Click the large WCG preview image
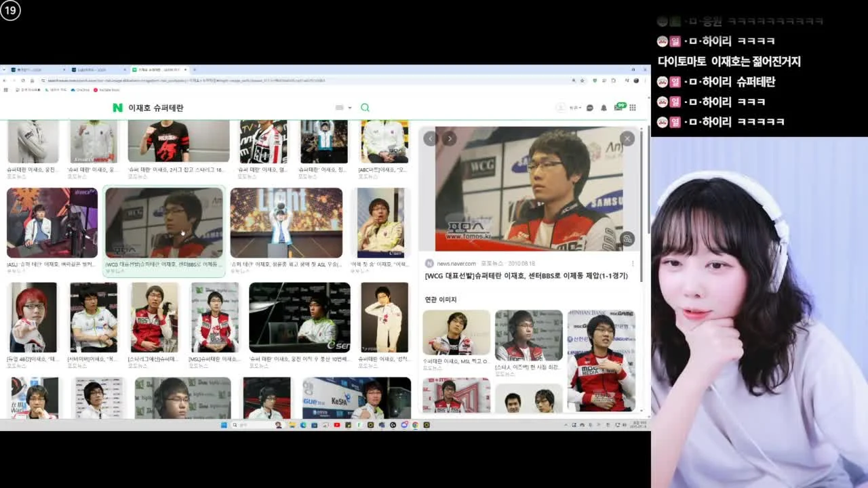This screenshot has height=488, width=868. 530,188
